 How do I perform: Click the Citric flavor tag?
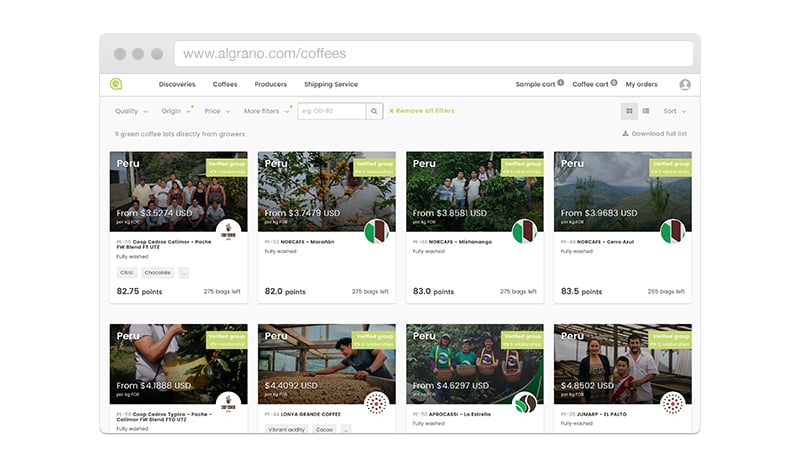tap(127, 273)
